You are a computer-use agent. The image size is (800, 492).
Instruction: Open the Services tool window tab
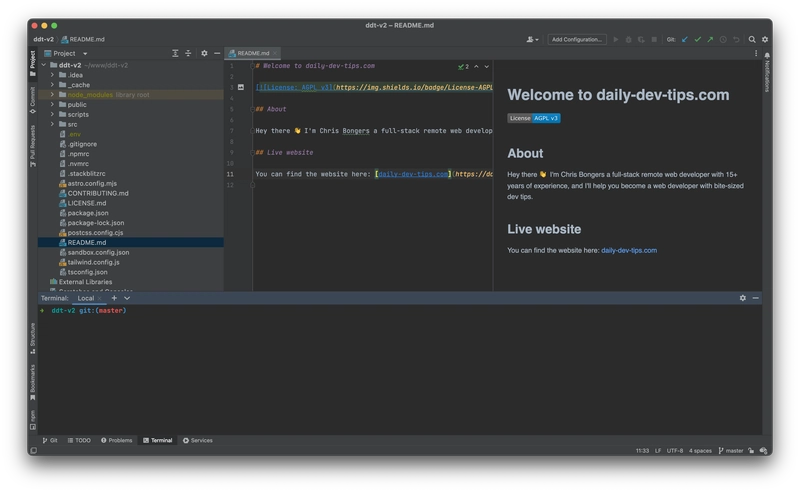pos(198,440)
